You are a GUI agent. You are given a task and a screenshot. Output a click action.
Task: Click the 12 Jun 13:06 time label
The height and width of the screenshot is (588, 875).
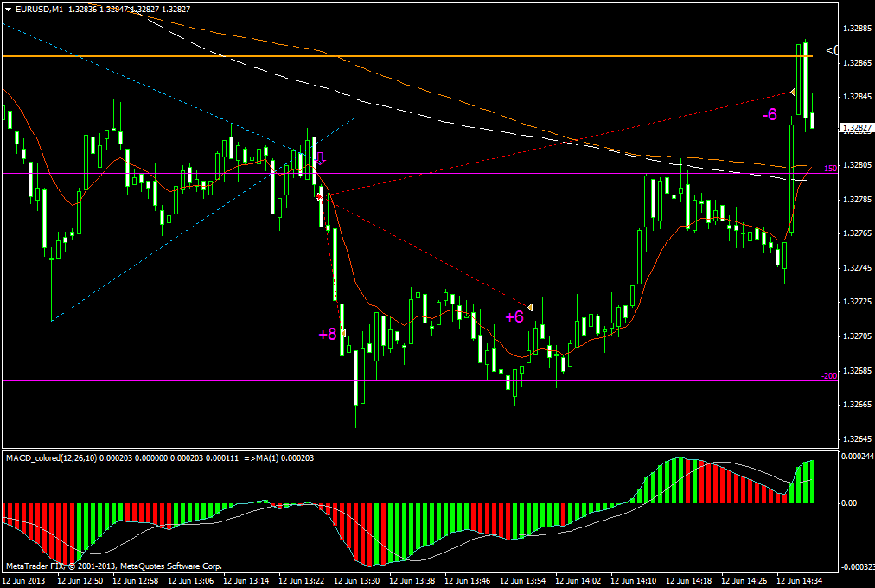pos(189,581)
